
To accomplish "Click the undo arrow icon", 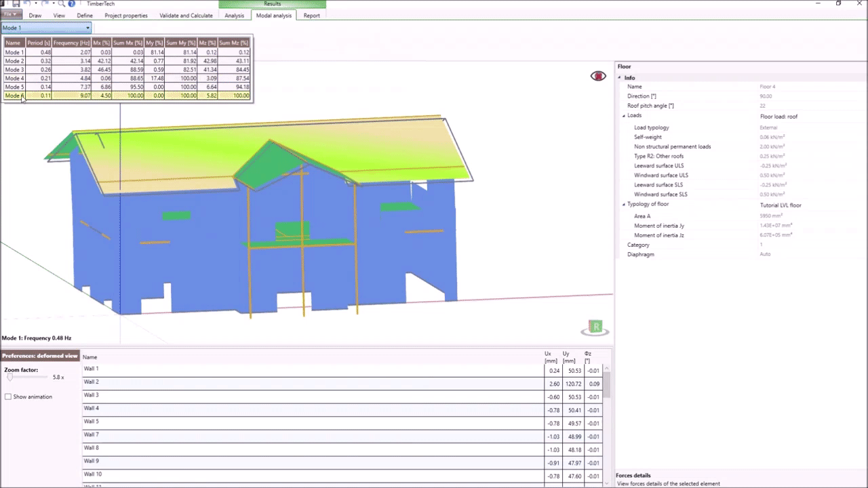I will [x=27, y=4].
